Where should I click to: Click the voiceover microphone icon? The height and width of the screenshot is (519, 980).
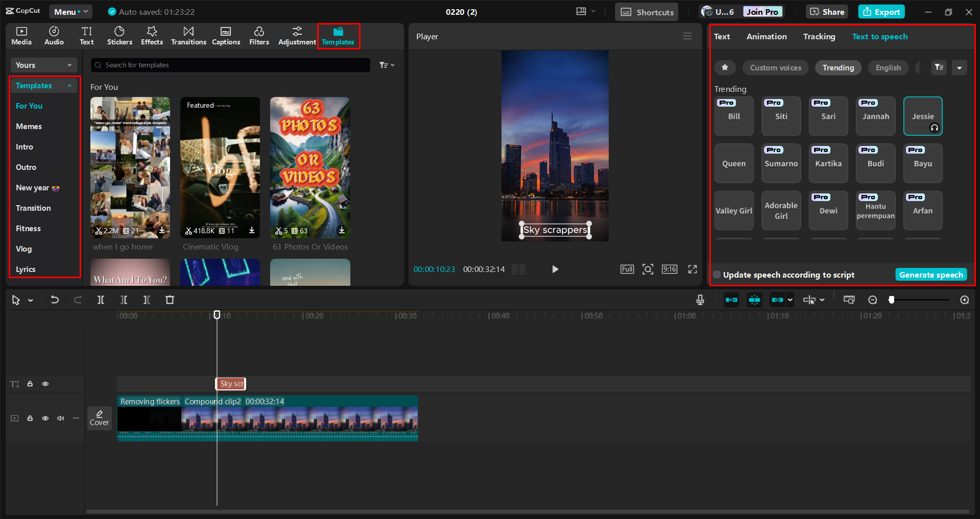(x=700, y=300)
